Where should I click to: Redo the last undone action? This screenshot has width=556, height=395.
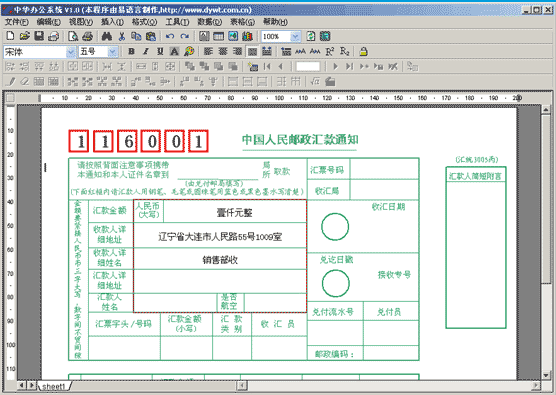coord(185,36)
